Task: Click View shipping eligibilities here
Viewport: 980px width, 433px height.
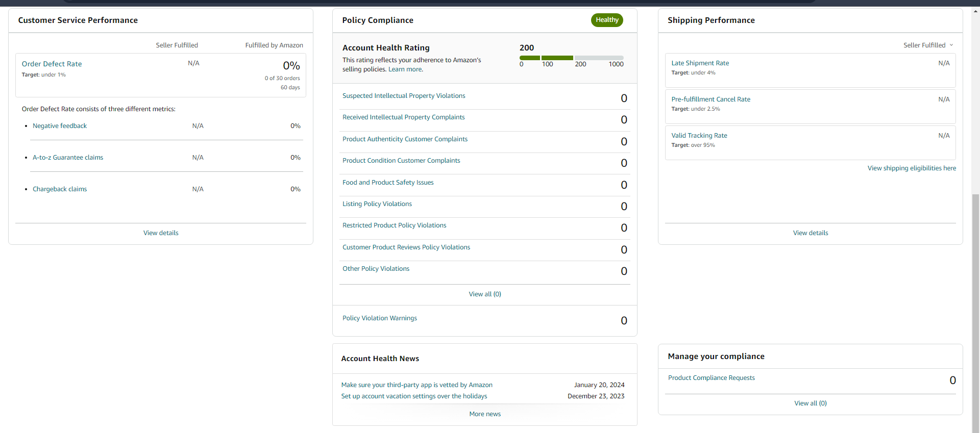Action: point(912,168)
